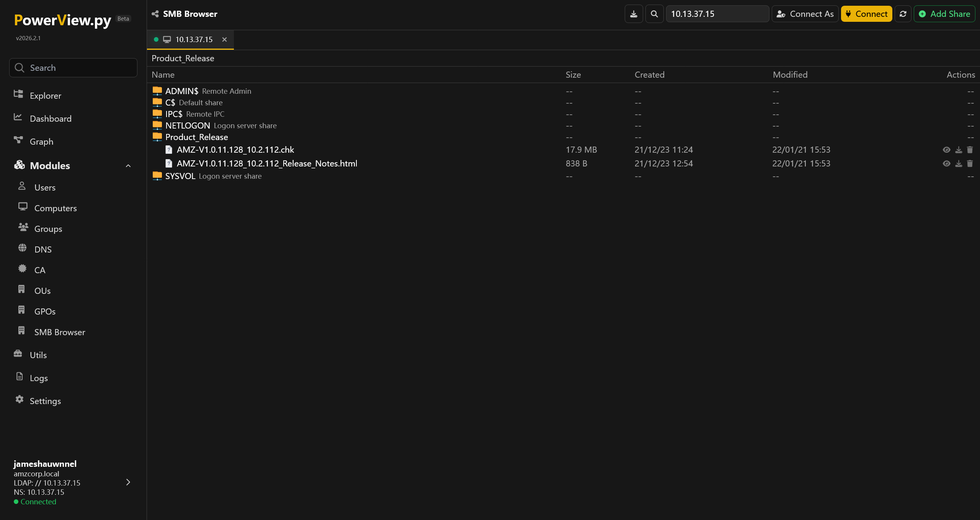Delete the Release_Notes.html file

[970, 164]
